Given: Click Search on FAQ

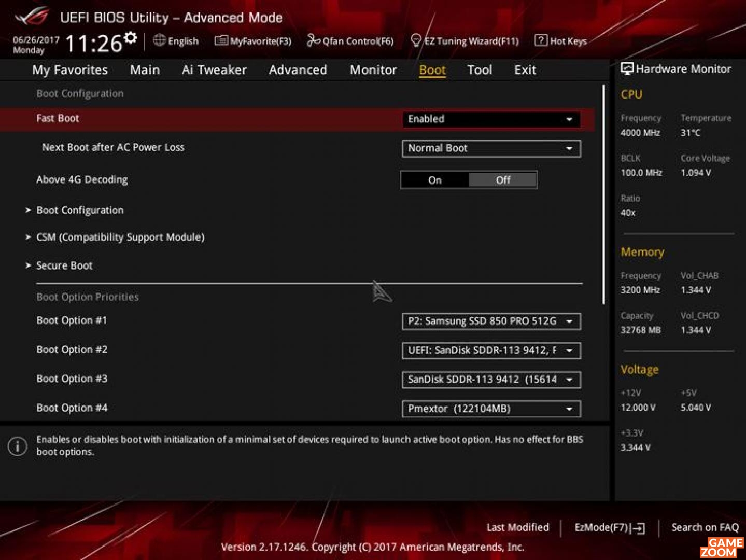Looking at the screenshot, I should pos(705,527).
